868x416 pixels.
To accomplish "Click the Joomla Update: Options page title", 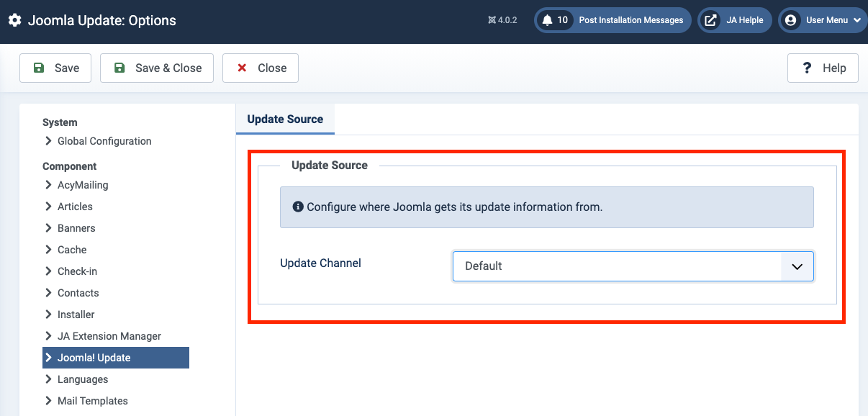I will tap(101, 20).
